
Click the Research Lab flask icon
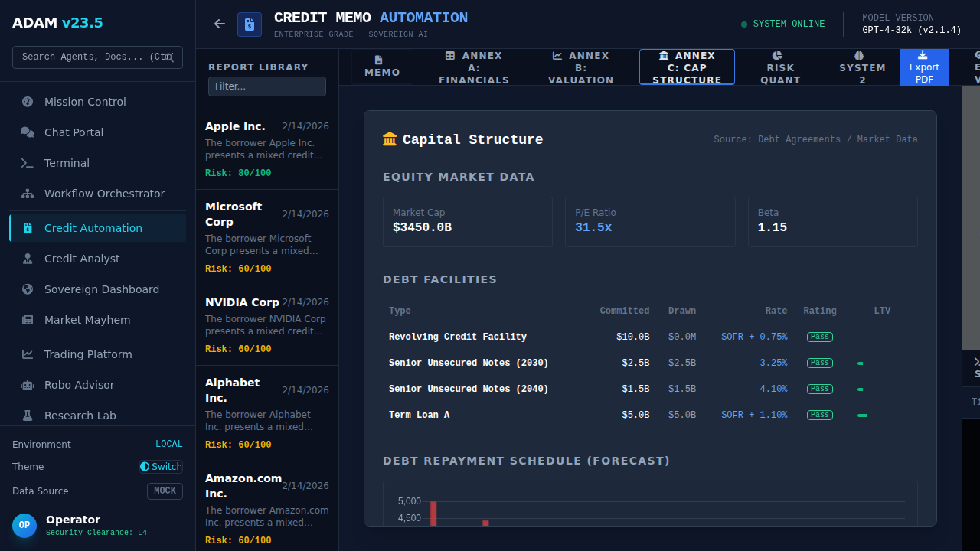point(28,416)
